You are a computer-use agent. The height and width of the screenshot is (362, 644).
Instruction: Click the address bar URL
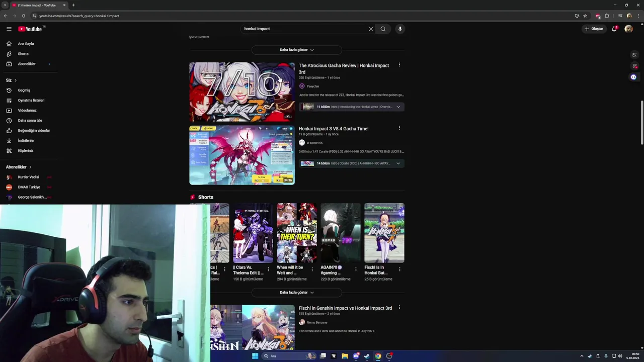[79, 16]
